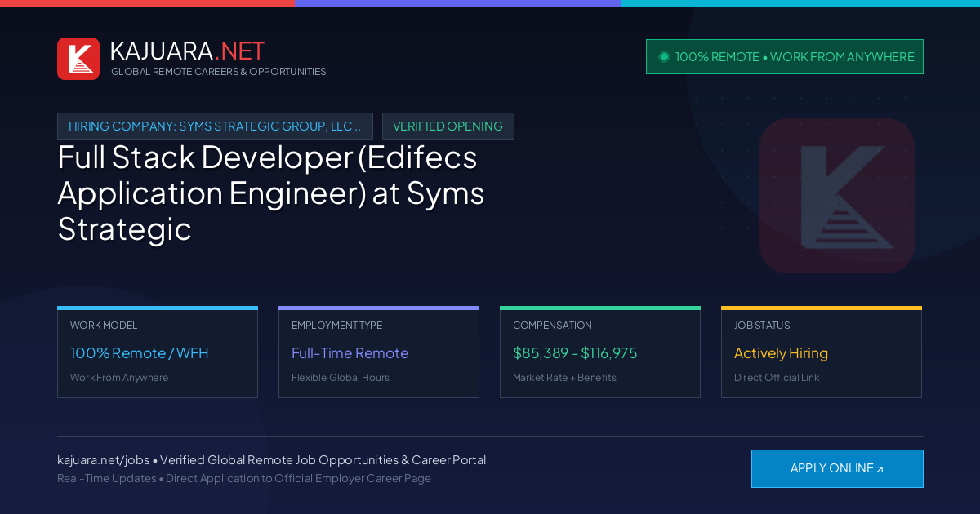The image size is (980, 514).
Task: Click the Direct Official Link caption
Action: coord(777,378)
